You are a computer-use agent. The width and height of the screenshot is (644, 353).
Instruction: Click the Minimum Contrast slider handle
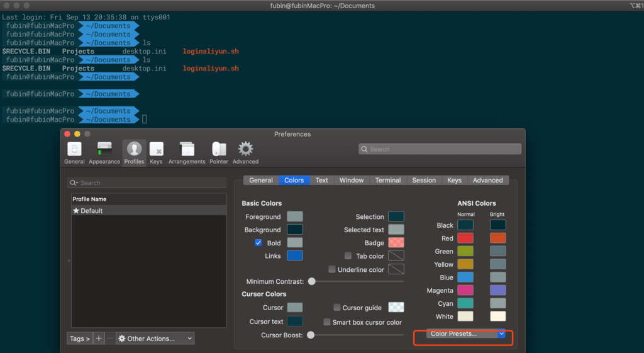pyautogui.click(x=312, y=281)
